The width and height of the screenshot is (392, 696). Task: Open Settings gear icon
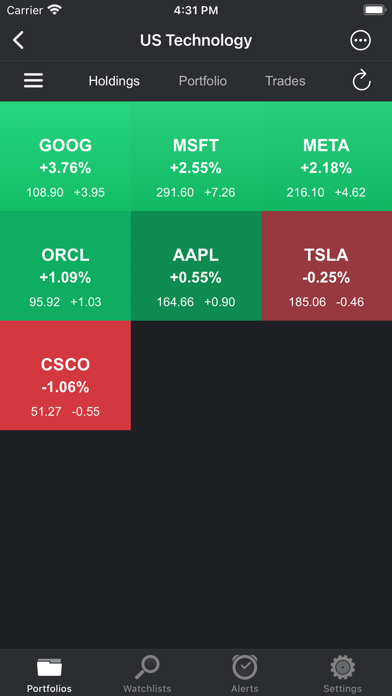click(342, 668)
